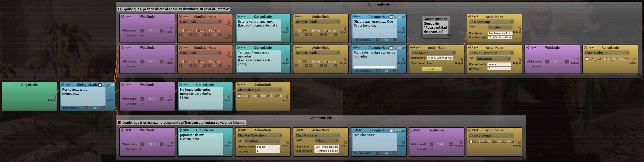Screen dimensions: 644x162
Task: Click the True output pin of the top ConditionNode
Action: click(x=230, y=22)
